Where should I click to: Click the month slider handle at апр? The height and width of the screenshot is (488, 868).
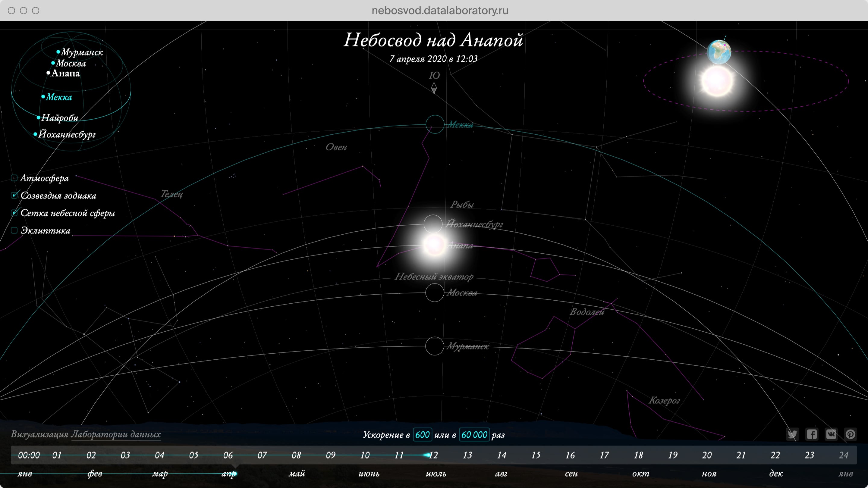234,474
